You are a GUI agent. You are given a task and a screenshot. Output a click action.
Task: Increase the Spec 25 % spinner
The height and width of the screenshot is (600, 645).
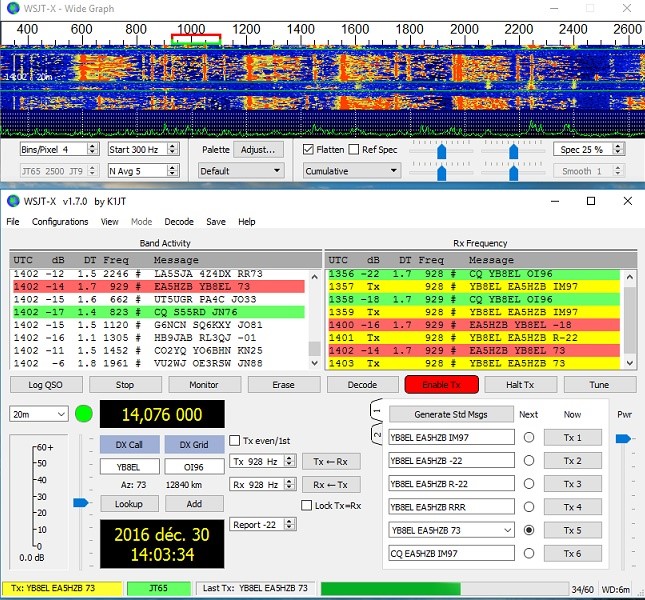tap(617, 146)
